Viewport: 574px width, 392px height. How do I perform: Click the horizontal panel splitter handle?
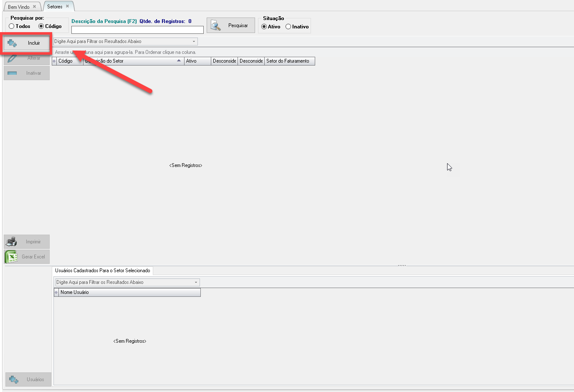pyautogui.click(x=402, y=266)
